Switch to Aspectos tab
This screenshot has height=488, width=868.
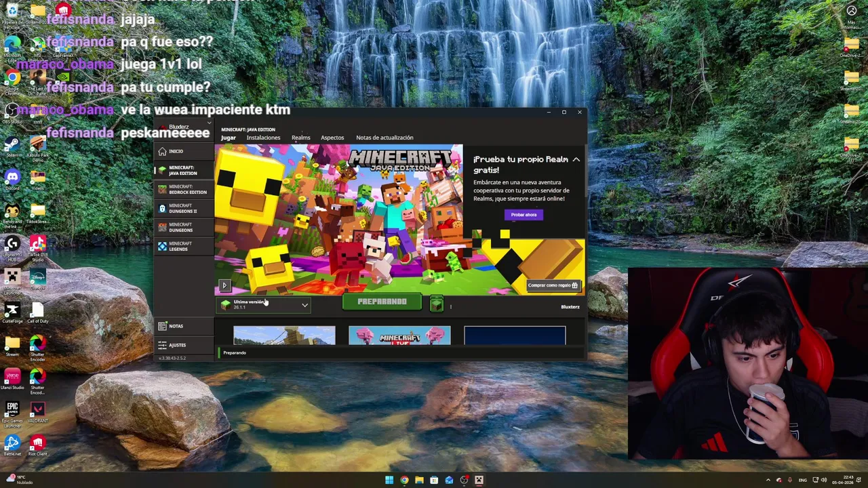click(x=332, y=138)
